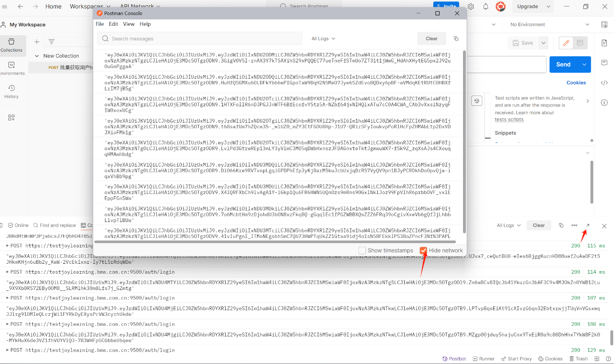Open All Logs filter in Postman Console
Image resolution: width=615 pixels, height=364 pixels.
[x=323, y=39]
